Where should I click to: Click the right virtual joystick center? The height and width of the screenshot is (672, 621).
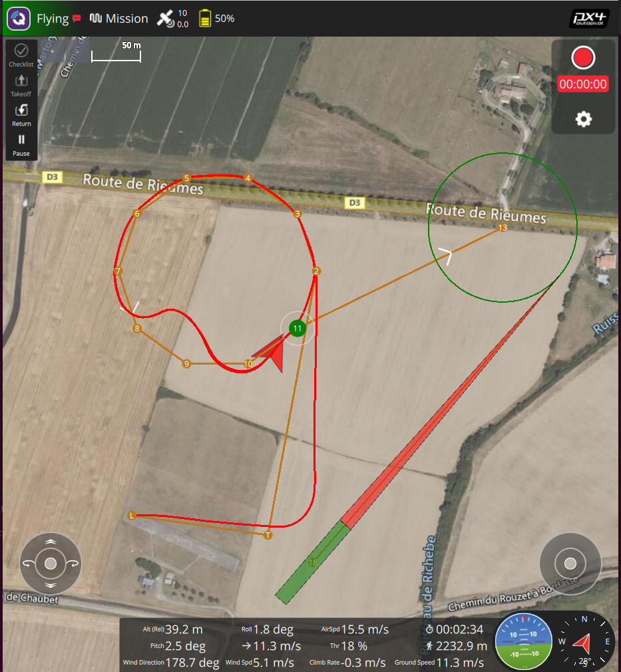[570, 564]
